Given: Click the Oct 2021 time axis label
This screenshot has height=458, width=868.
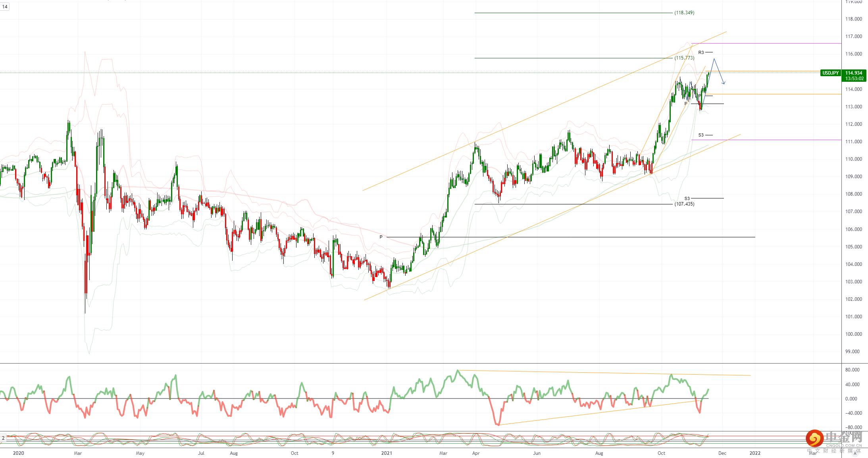Looking at the screenshot, I should (661, 453).
